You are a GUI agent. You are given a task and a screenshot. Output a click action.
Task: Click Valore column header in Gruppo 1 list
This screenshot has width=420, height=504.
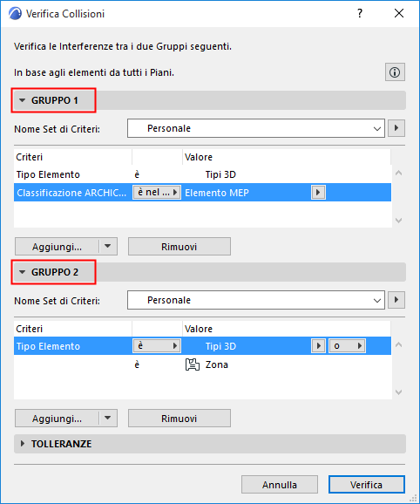click(x=287, y=157)
